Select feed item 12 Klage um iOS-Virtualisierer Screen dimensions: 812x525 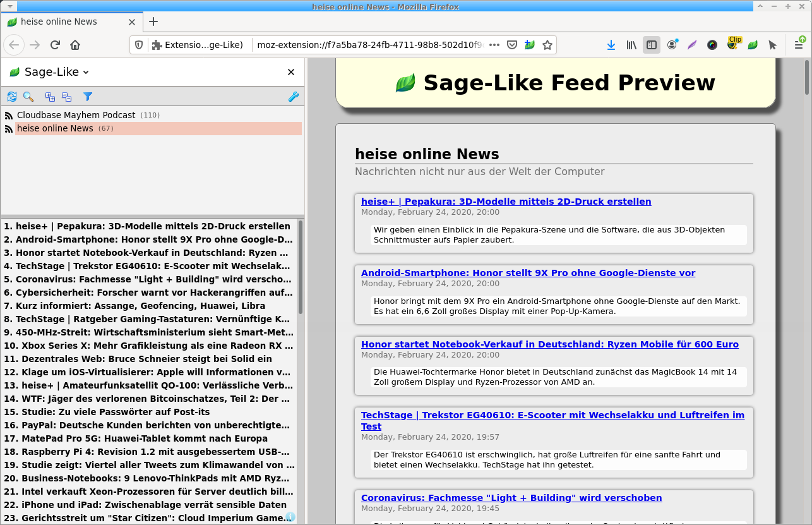[149, 372]
